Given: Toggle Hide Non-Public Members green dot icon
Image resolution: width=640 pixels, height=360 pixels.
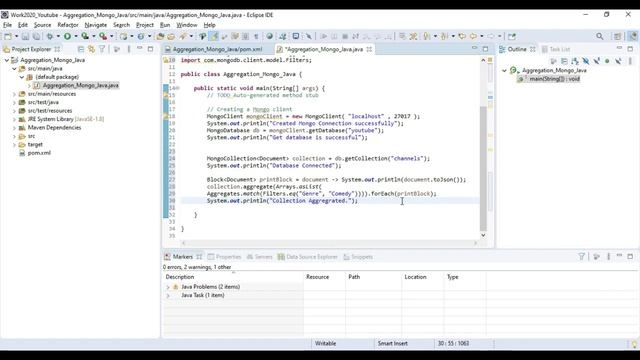Looking at the screenshot, I should click(x=607, y=61).
